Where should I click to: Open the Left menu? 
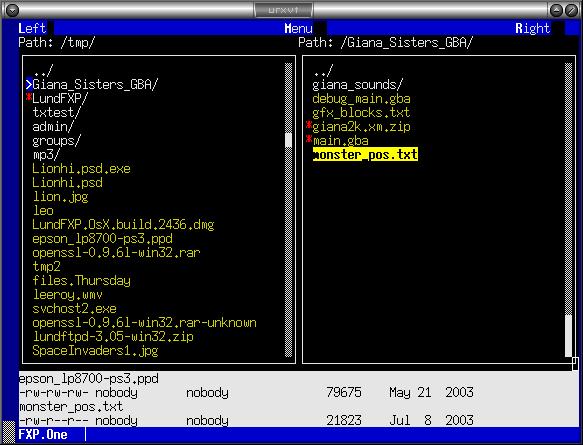[32, 28]
